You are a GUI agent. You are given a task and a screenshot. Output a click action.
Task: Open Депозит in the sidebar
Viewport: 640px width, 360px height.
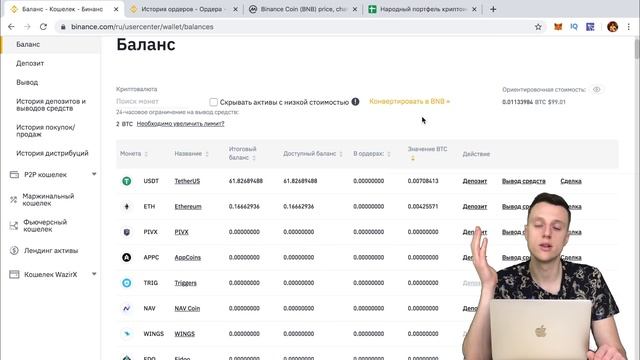[30, 63]
